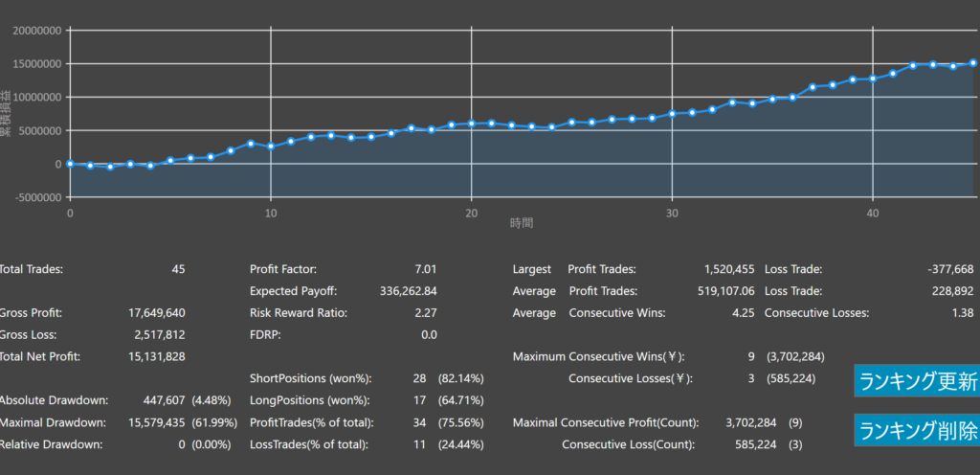Click the data point at trade 10

pos(271,147)
